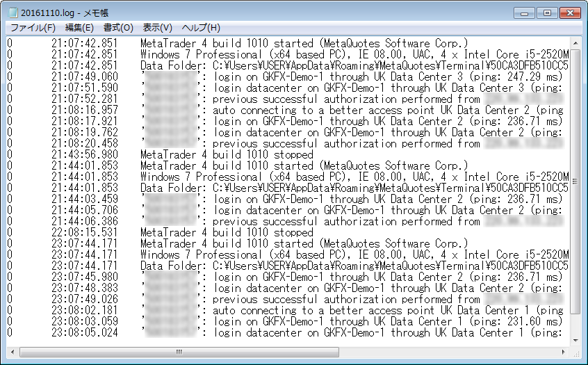Click timestamp 21:07:52.281
Image resolution: width=588 pixels, height=365 pixels.
tap(85, 99)
